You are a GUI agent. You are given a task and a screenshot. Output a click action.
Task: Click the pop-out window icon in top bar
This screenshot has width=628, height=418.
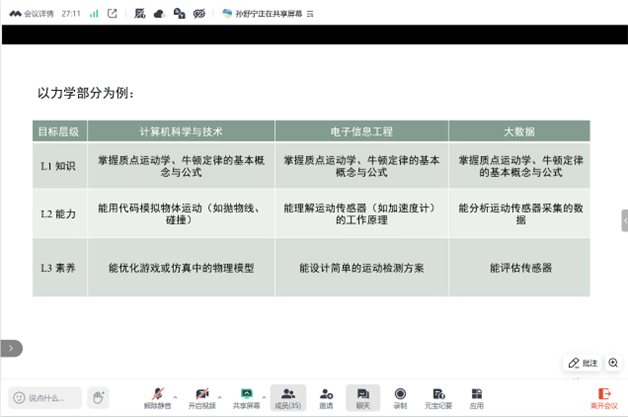tap(112, 14)
